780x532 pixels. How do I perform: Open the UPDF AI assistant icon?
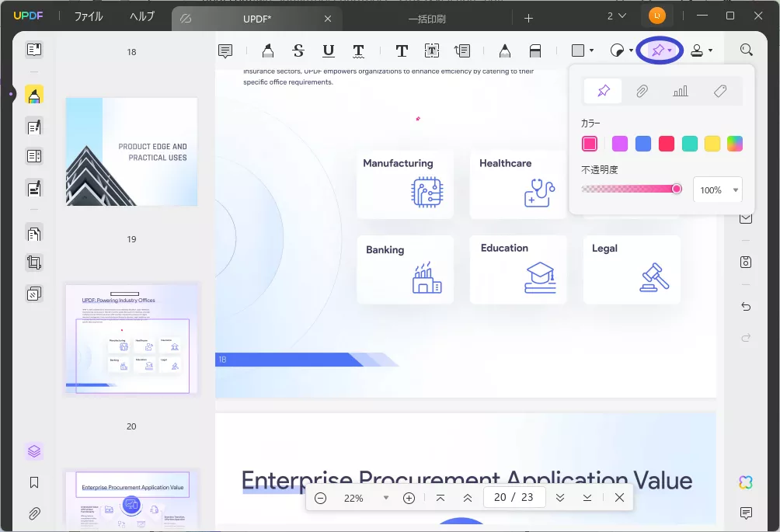[x=746, y=482]
